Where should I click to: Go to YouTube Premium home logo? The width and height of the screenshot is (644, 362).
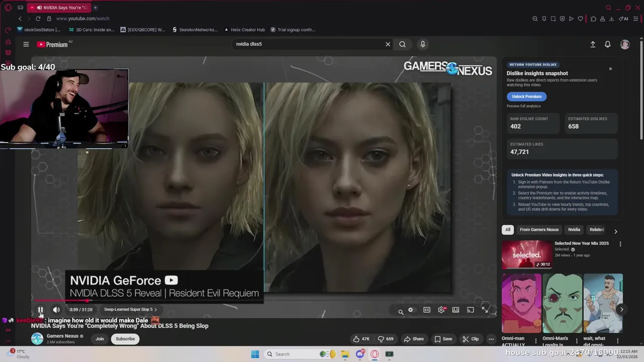pos(52,44)
